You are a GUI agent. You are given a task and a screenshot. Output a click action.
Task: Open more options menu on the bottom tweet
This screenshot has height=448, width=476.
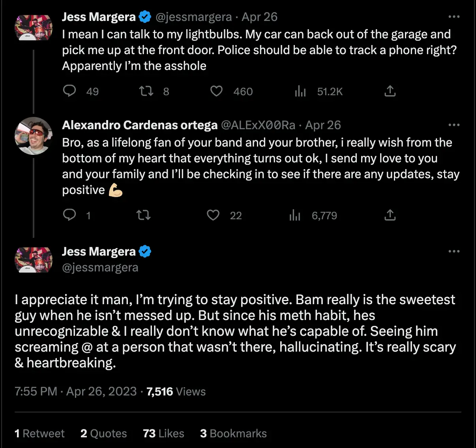[454, 251]
